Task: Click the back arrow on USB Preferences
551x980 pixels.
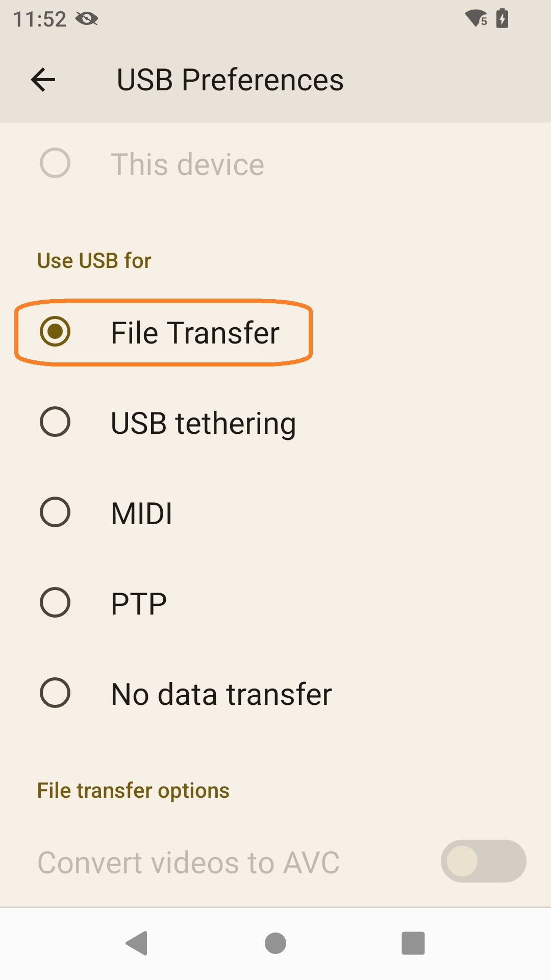Action: [x=43, y=79]
